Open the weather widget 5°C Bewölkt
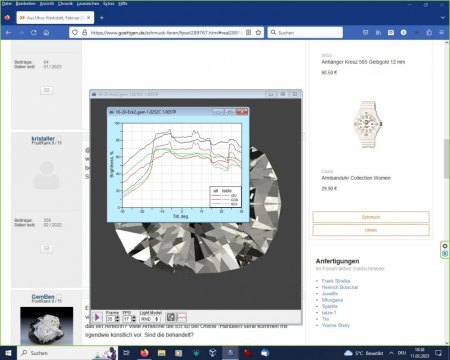Viewport: 450px width, 360px height. [x=363, y=353]
